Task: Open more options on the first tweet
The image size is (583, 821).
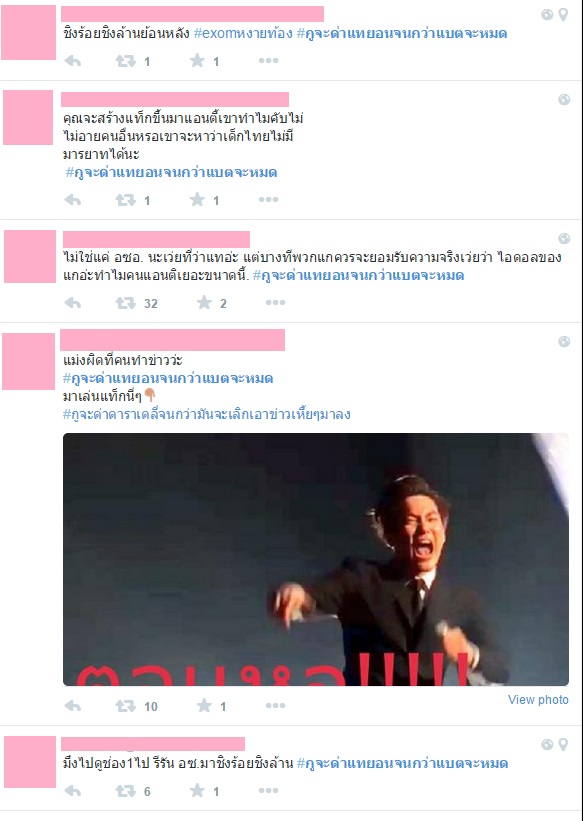Action: (268, 61)
